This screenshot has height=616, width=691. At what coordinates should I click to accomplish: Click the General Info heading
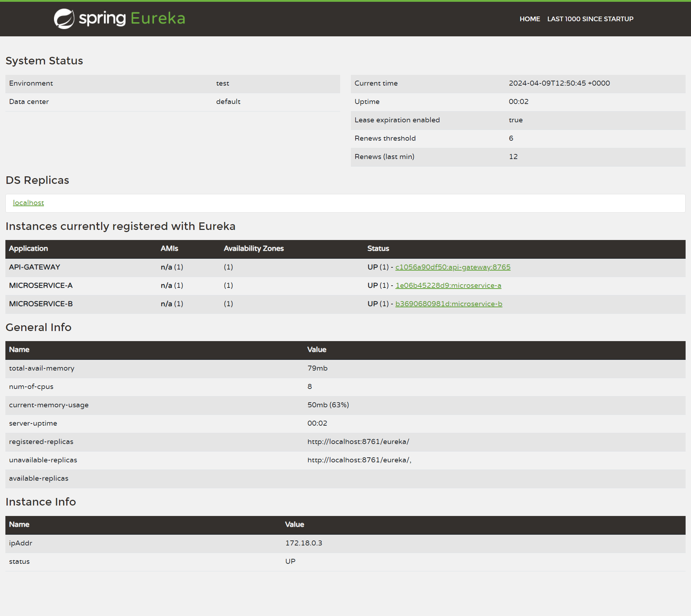pyautogui.click(x=39, y=327)
